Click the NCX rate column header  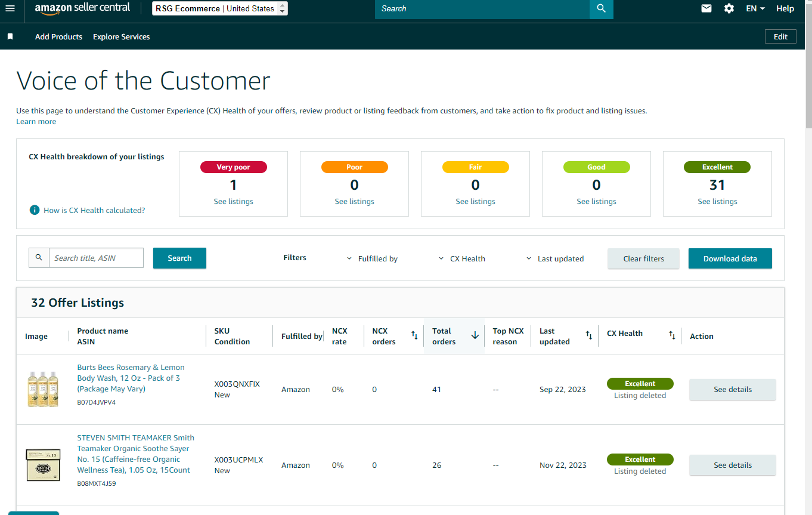point(340,336)
